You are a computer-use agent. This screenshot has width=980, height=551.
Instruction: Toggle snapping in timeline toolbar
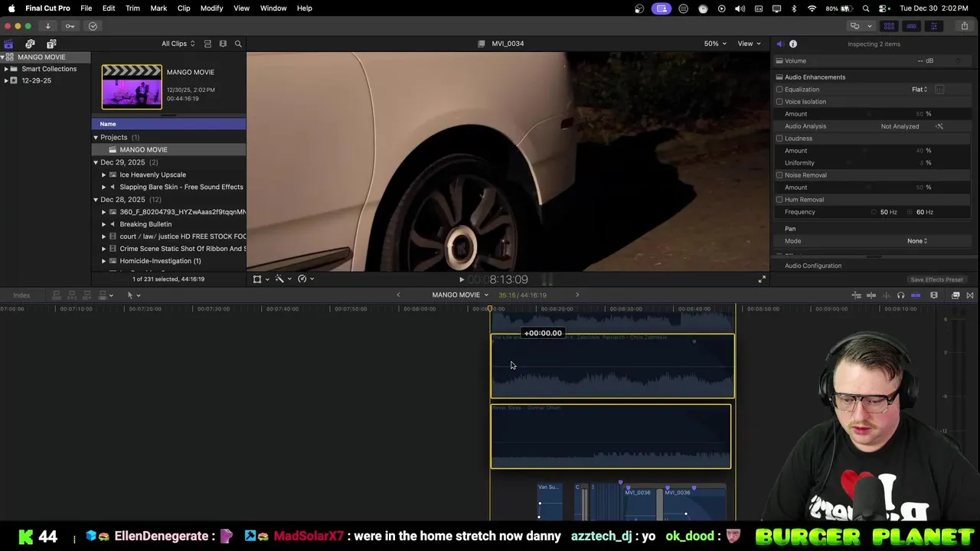click(916, 295)
